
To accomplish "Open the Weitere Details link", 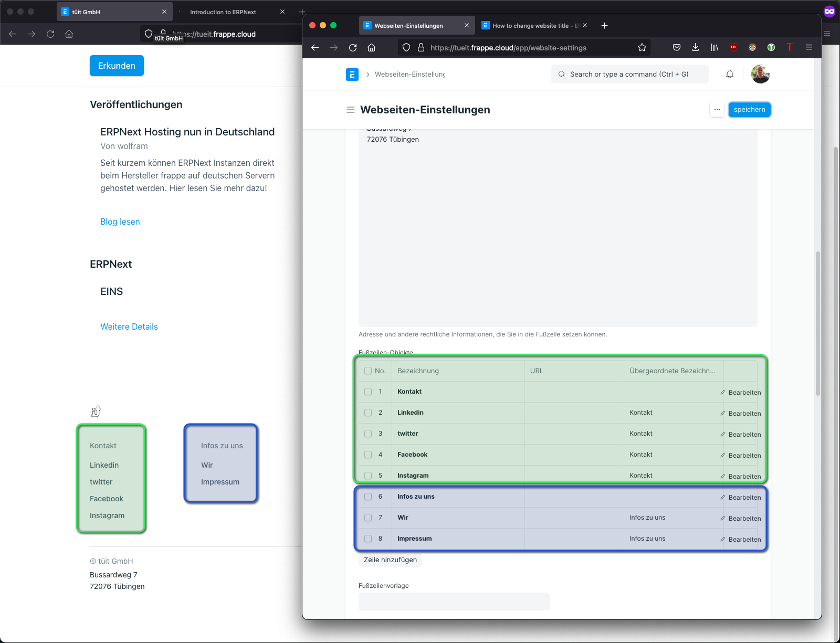I will point(129,326).
